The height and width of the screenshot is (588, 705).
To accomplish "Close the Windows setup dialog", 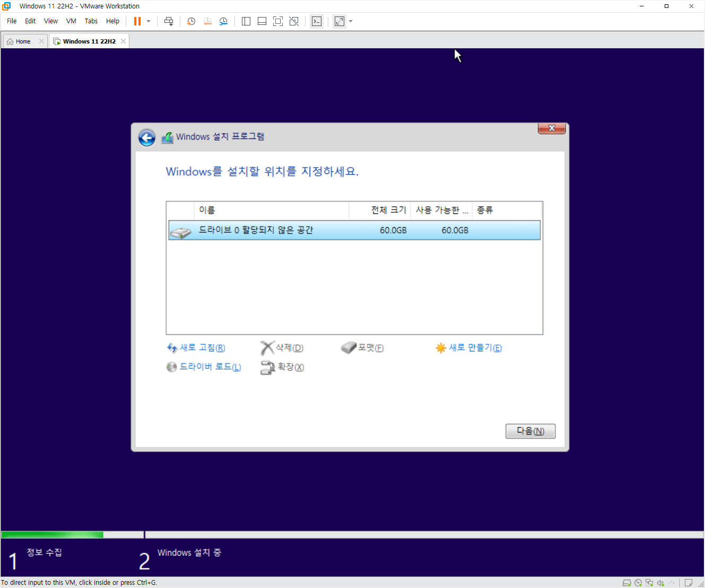I will [x=552, y=128].
